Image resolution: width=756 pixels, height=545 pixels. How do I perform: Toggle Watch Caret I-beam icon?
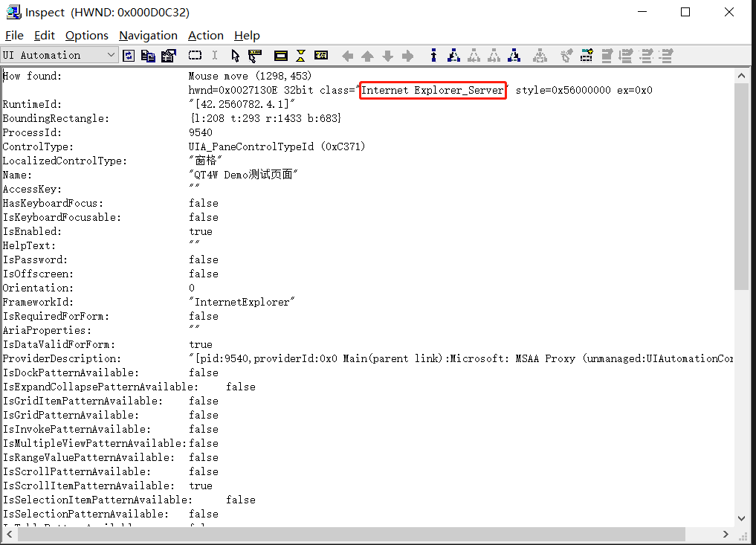215,56
